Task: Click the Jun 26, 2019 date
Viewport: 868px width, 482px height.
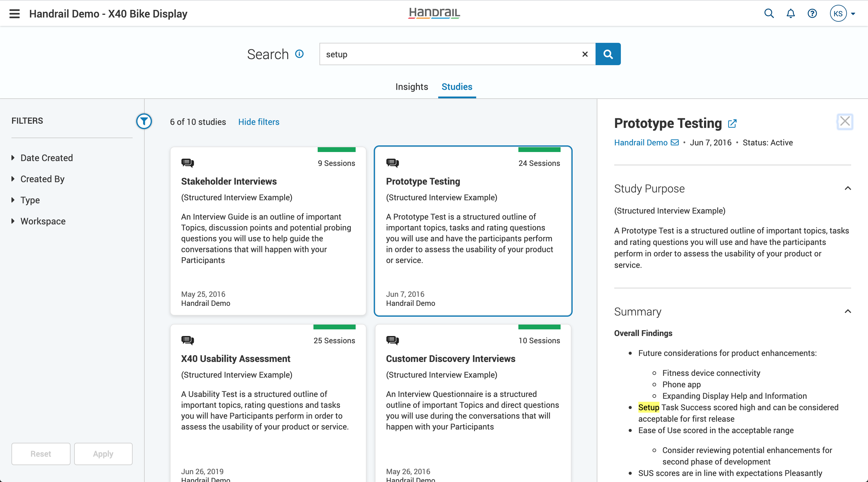Action: (x=202, y=471)
